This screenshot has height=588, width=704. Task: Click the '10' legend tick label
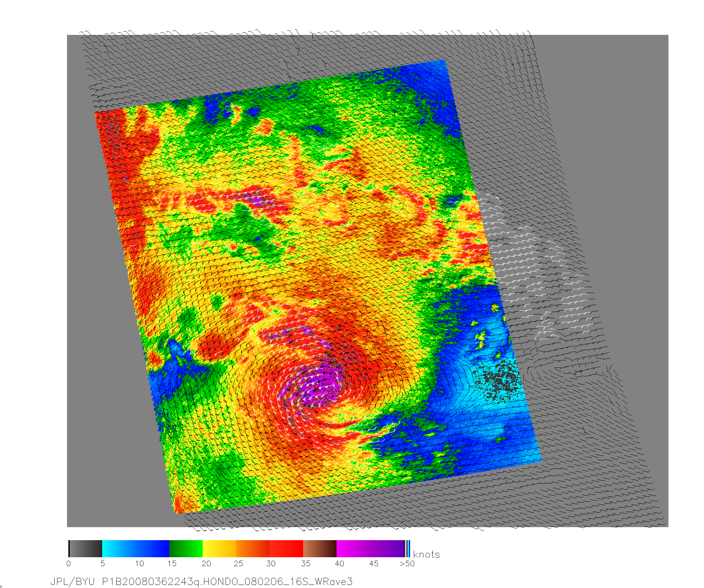coord(139,564)
